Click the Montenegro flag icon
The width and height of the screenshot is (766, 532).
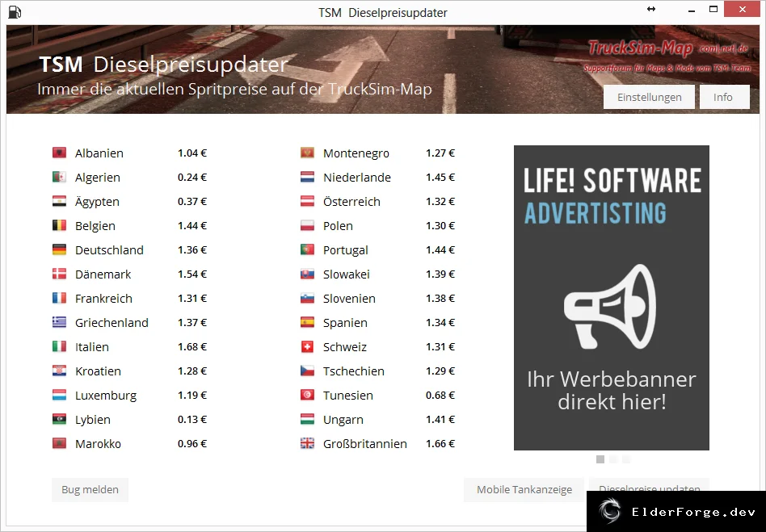pyautogui.click(x=307, y=153)
